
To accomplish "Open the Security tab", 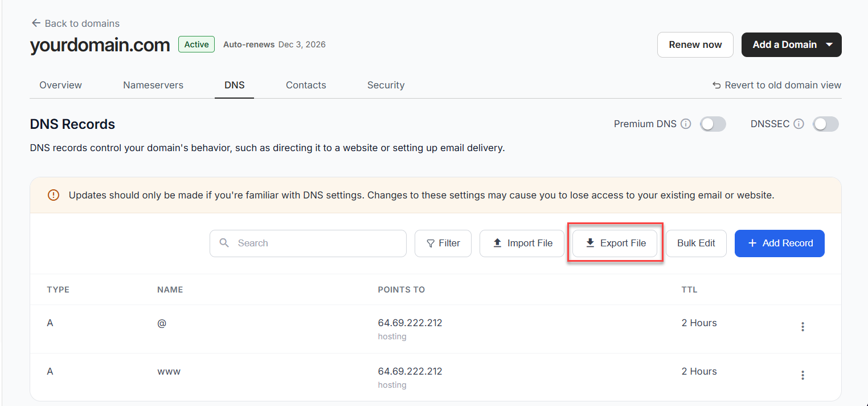I will pyautogui.click(x=386, y=85).
